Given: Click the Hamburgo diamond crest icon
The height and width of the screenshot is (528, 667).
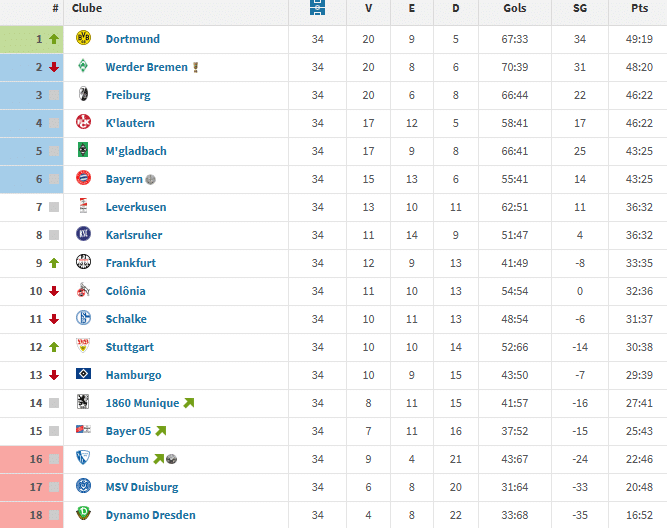Looking at the screenshot, I should 84,375.
